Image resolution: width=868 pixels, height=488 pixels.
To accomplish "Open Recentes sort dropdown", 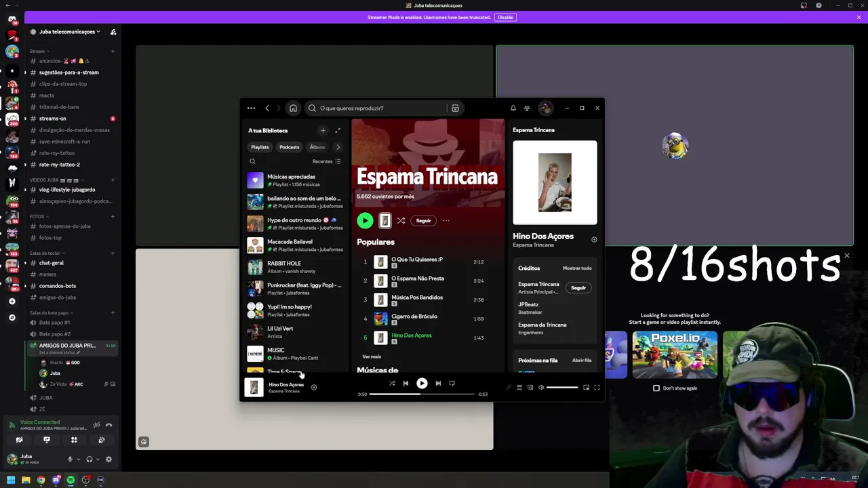I will [x=326, y=161].
